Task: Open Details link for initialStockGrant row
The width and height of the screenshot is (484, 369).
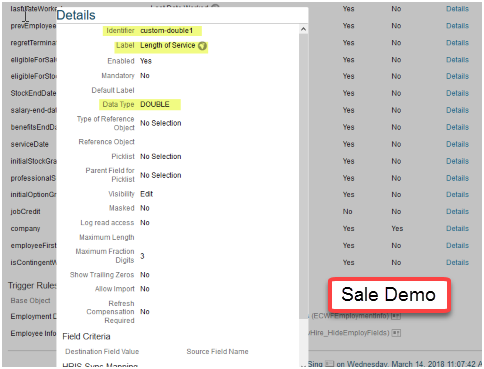Action: (457, 161)
